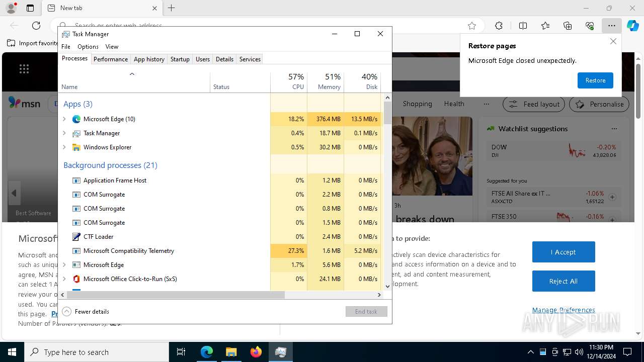644x362 pixels.
Task: Add a new Edge tab with plus icon
Action: (172, 8)
